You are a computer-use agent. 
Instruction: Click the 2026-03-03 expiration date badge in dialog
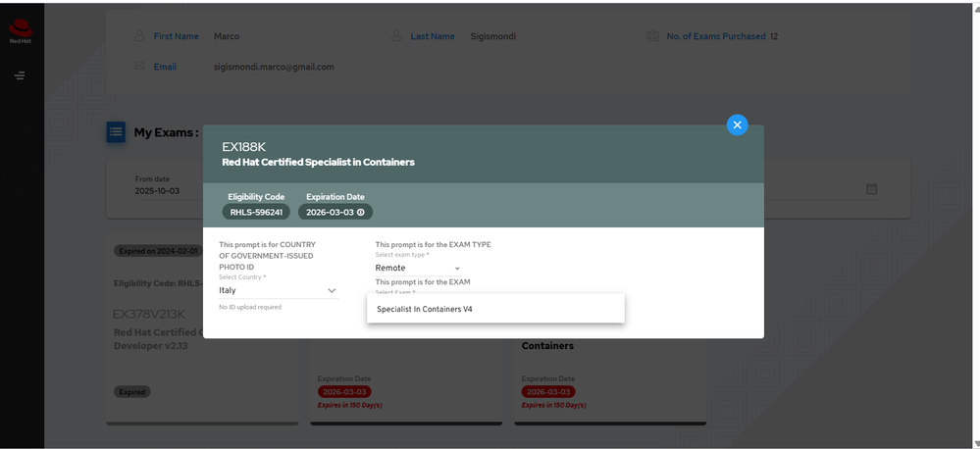point(335,212)
